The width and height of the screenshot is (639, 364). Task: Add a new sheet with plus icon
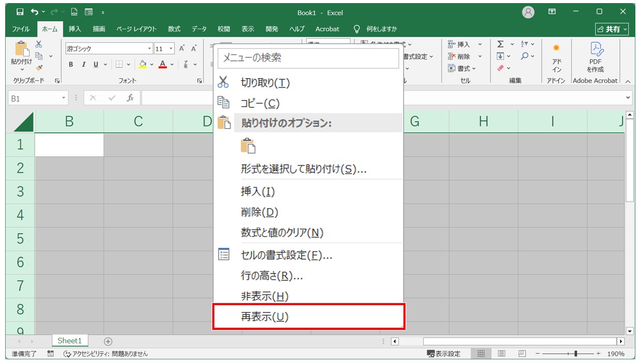coord(108,341)
